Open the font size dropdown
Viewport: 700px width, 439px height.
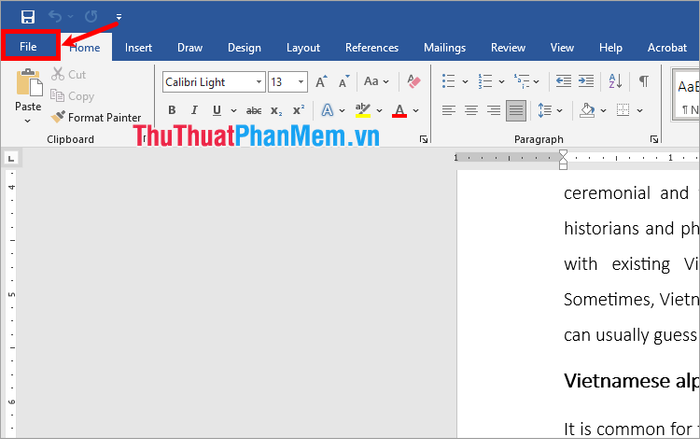tap(303, 82)
